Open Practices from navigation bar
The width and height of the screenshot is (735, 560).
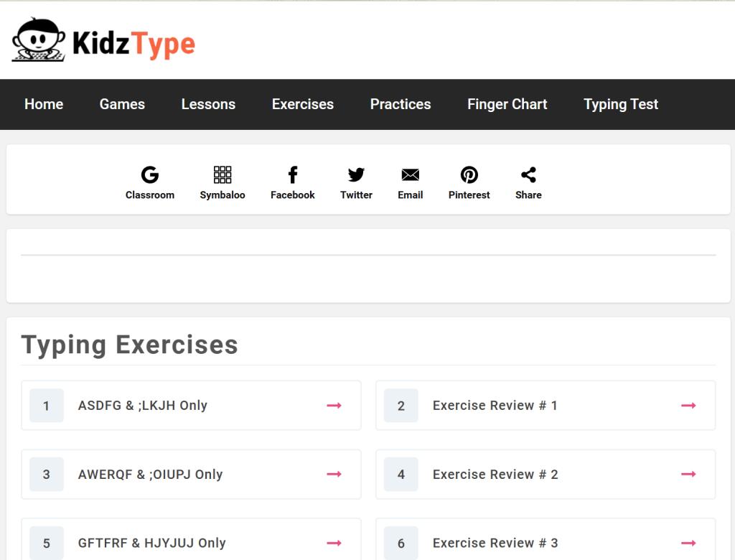[x=401, y=104]
